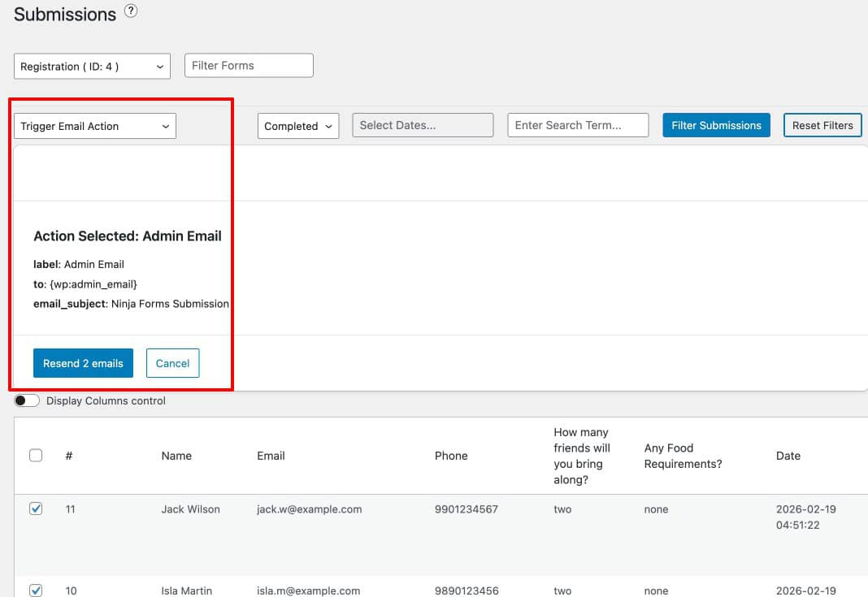Viewport: 868px width, 597px height.
Task: Open submission number 11
Action: (x=71, y=509)
